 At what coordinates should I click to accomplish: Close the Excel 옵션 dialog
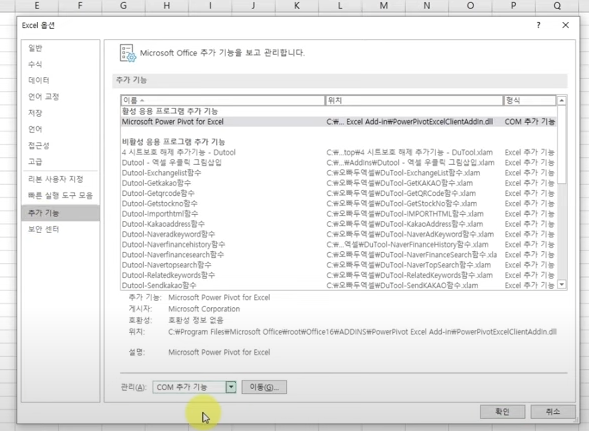[565, 25]
